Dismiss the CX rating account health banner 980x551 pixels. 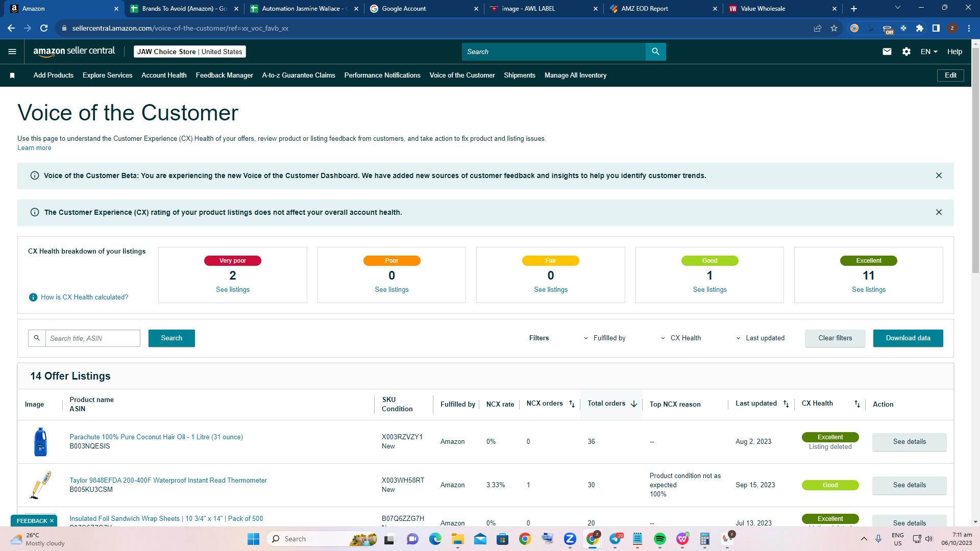tap(939, 212)
